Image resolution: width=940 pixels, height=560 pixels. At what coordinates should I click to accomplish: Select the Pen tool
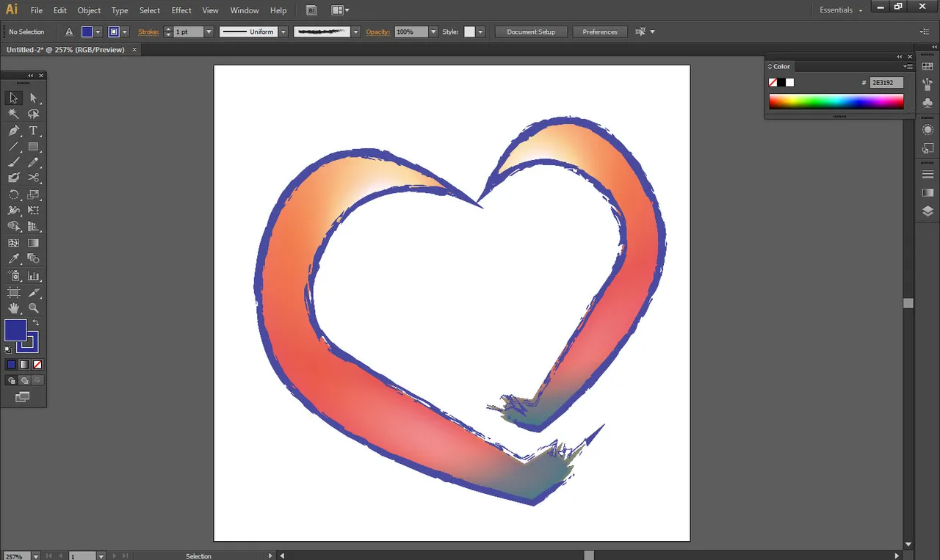(x=14, y=130)
